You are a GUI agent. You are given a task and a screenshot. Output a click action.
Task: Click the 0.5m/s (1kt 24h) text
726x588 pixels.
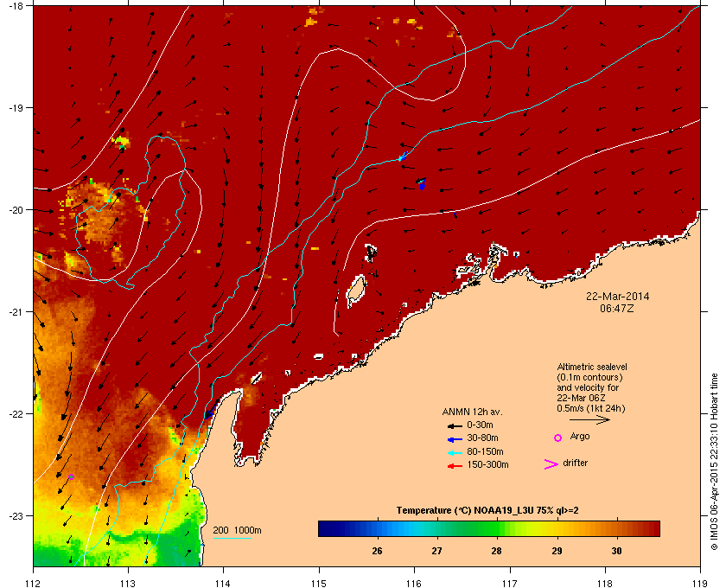click(x=591, y=409)
